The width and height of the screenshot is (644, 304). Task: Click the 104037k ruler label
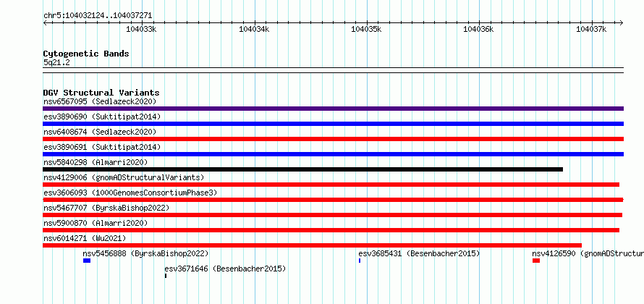pyautogui.click(x=591, y=29)
